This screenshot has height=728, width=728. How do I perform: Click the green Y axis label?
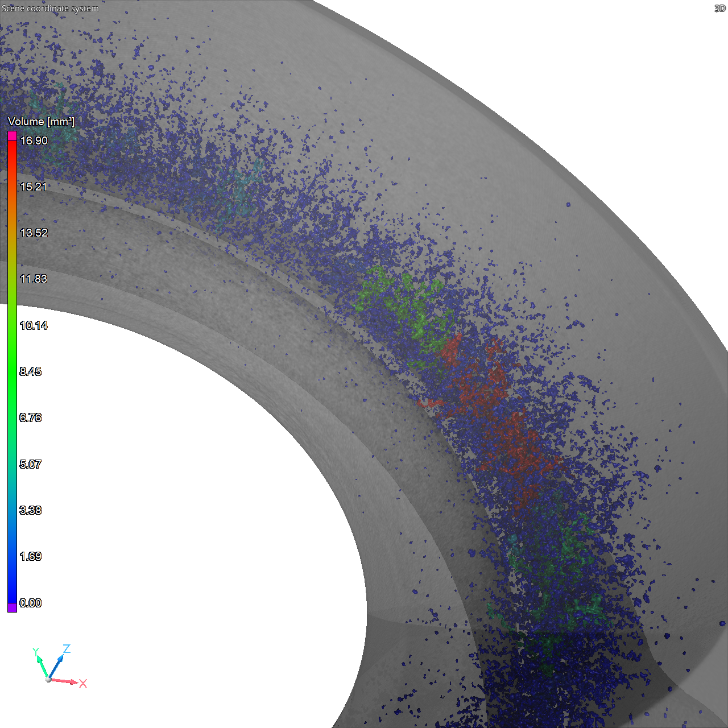[x=35, y=652]
